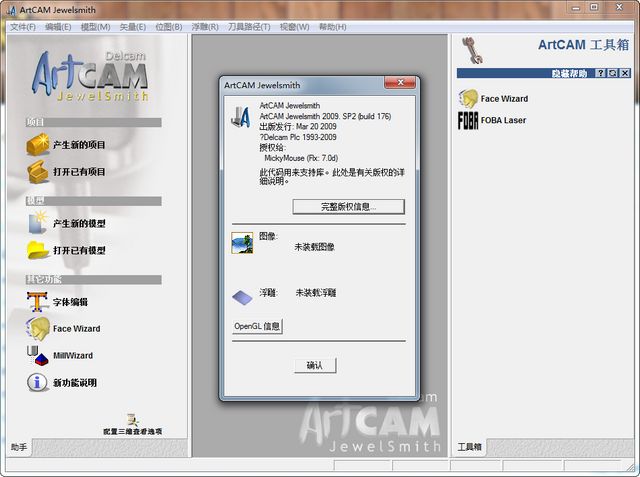640x477 pixels.
Task: Click the image landscape icon in dialog
Action: pyautogui.click(x=242, y=243)
